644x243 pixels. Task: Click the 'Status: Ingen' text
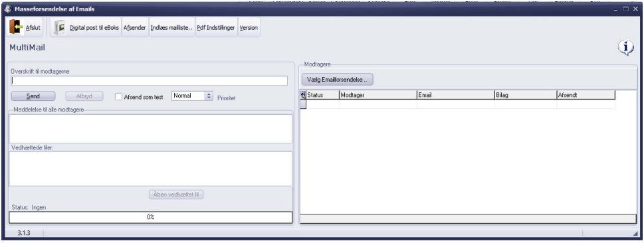[29, 207]
